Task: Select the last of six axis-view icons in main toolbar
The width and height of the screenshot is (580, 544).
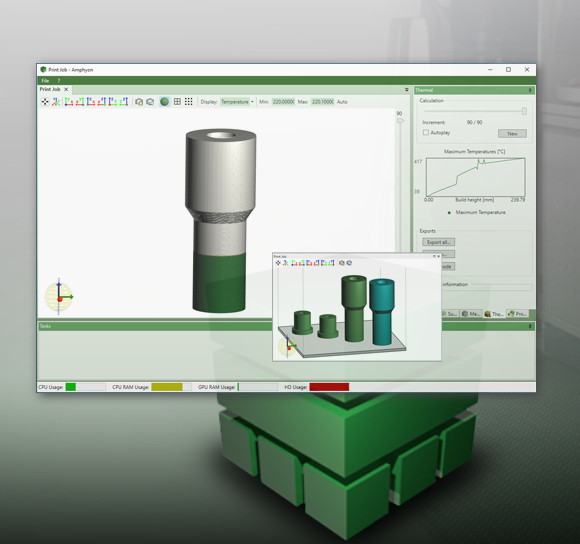Action: 124,102
